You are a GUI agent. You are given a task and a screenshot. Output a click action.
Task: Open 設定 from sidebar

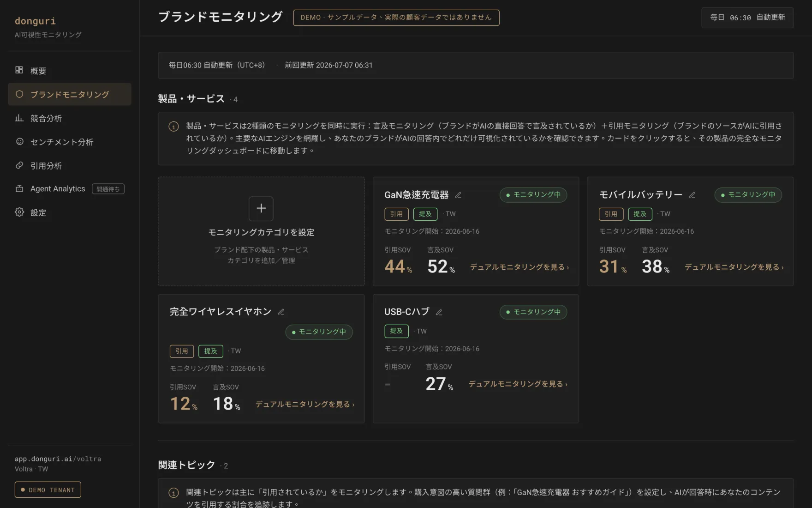click(x=70, y=212)
